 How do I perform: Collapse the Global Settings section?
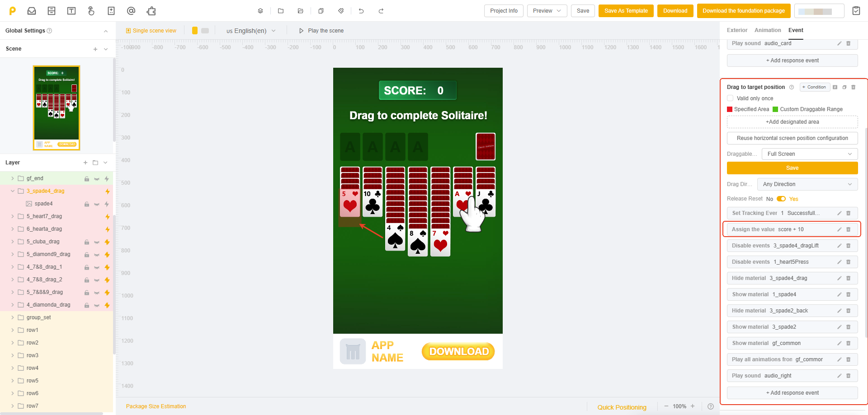106,31
